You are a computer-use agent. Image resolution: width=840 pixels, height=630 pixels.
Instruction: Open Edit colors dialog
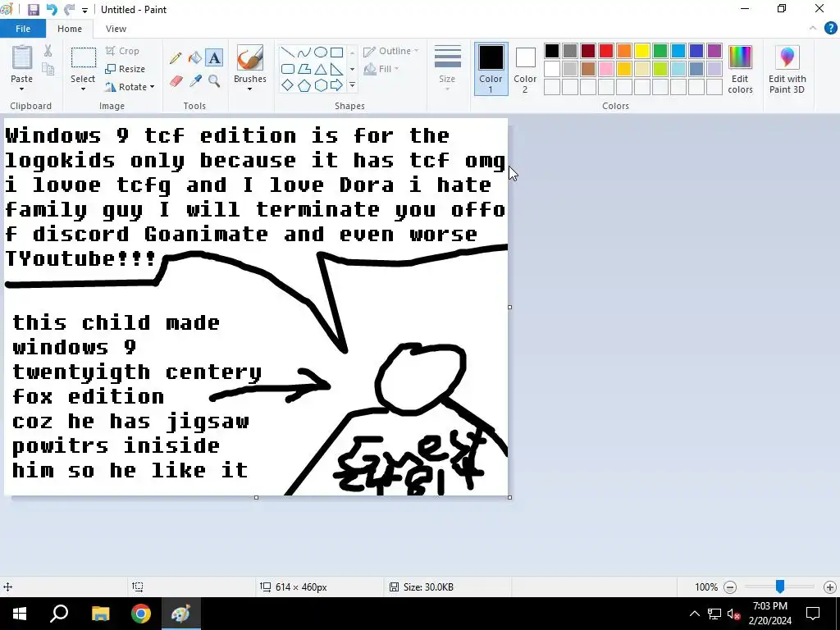[741, 70]
